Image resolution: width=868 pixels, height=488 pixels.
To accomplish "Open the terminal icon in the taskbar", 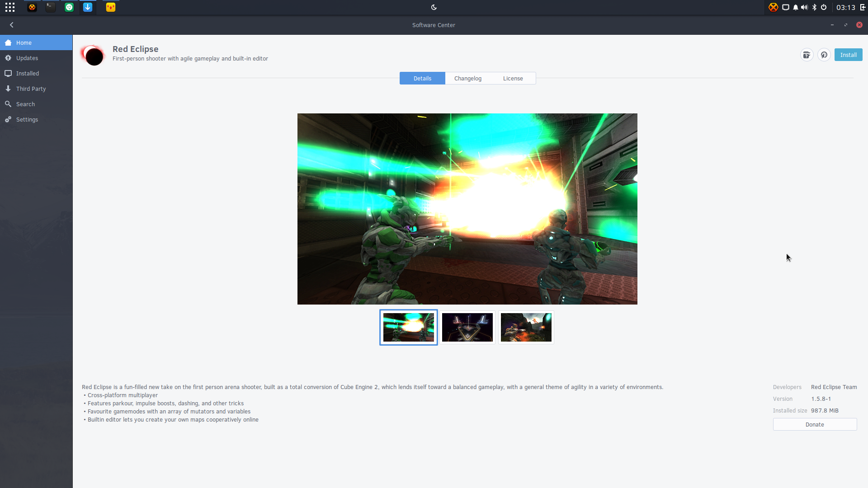I will pos(51,7).
